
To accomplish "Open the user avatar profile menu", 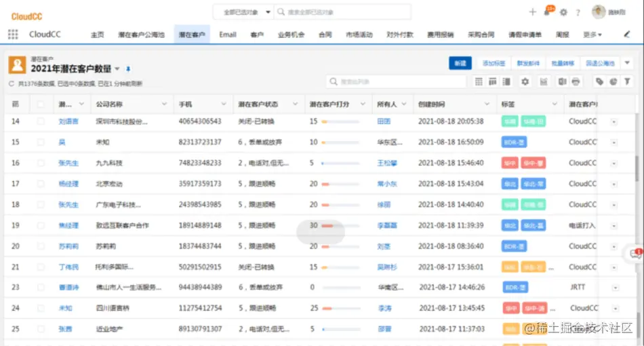I will [599, 12].
